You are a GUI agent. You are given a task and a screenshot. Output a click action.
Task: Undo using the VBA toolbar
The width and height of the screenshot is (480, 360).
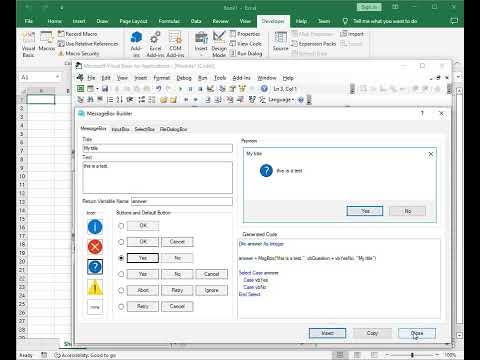point(158,89)
